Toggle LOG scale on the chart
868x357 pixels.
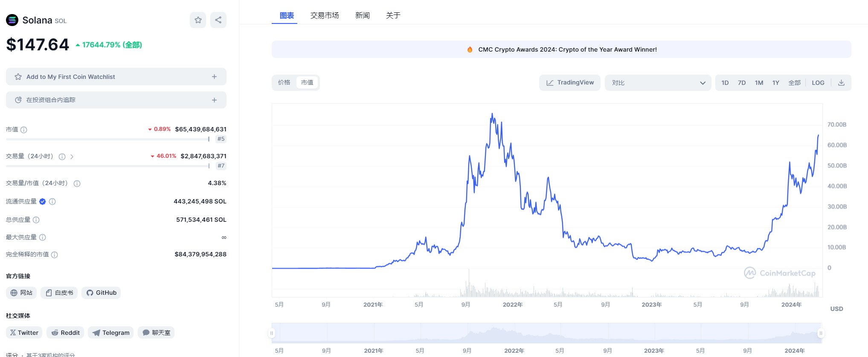pyautogui.click(x=818, y=83)
